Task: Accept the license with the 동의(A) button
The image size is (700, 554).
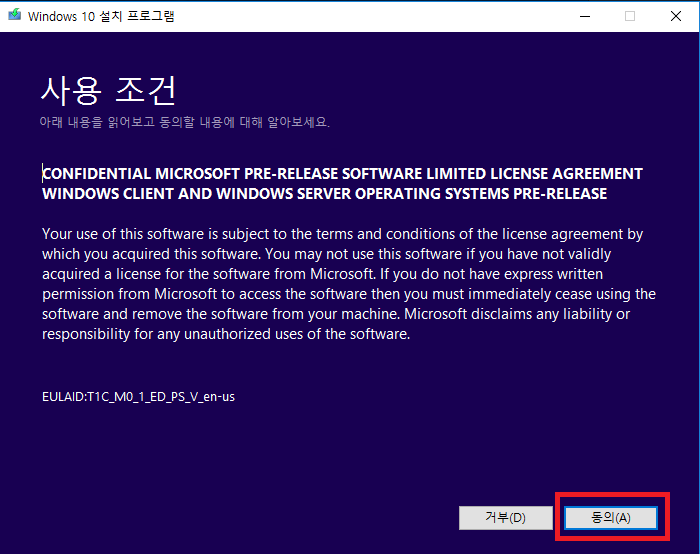Action: (x=611, y=517)
